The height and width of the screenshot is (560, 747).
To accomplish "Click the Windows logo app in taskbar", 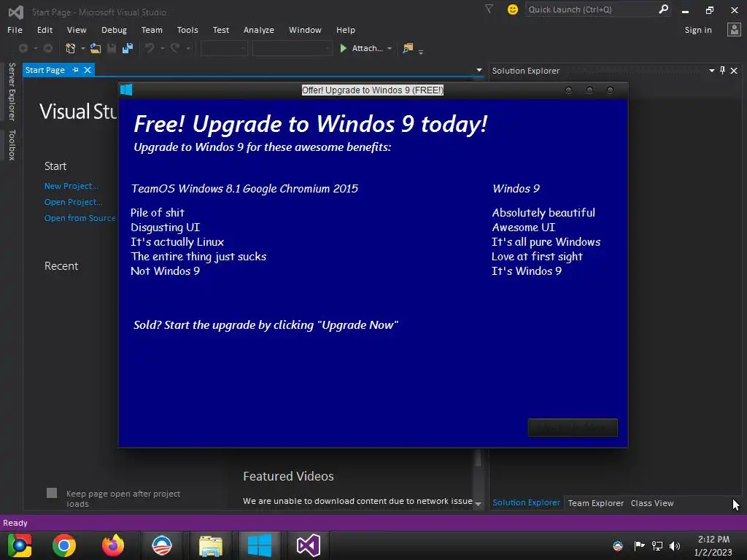I will pyautogui.click(x=260, y=545).
